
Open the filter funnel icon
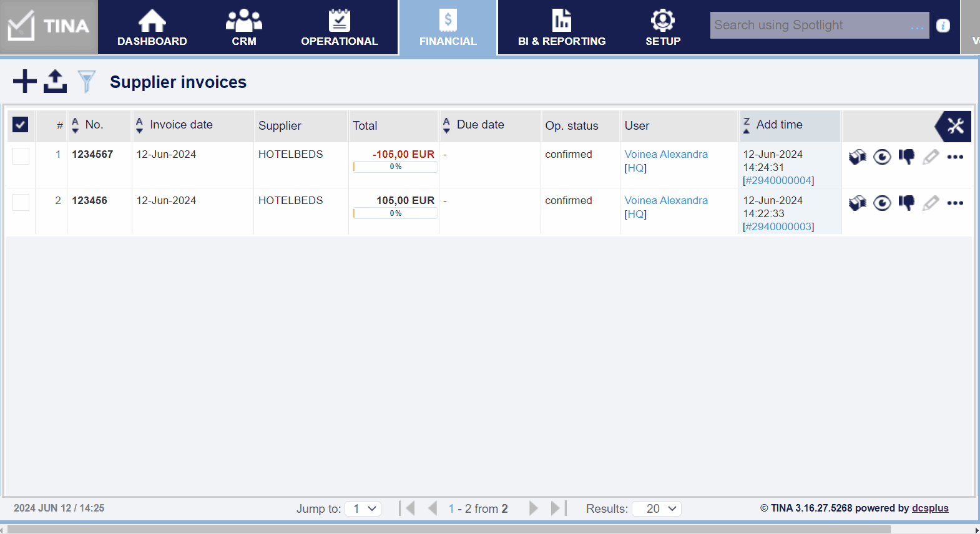(87, 82)
